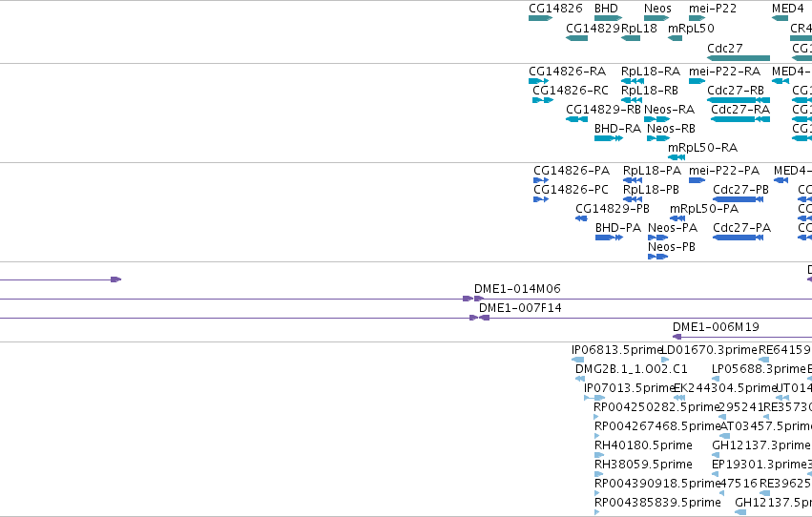The width and height of the screenshot is (812, 517).
Task: Click BAC clone label 'DME1-007F14'
Action: click(x=520, y=308)
